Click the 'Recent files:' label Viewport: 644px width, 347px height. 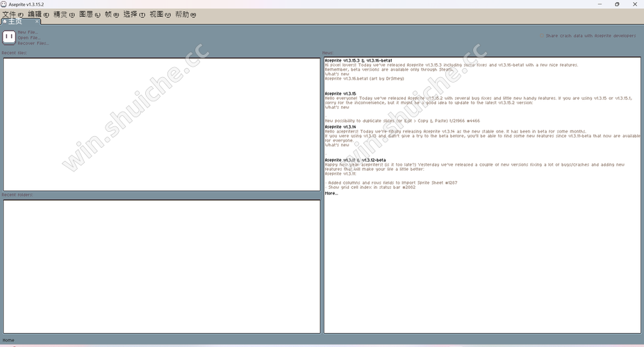click(15, 53)
